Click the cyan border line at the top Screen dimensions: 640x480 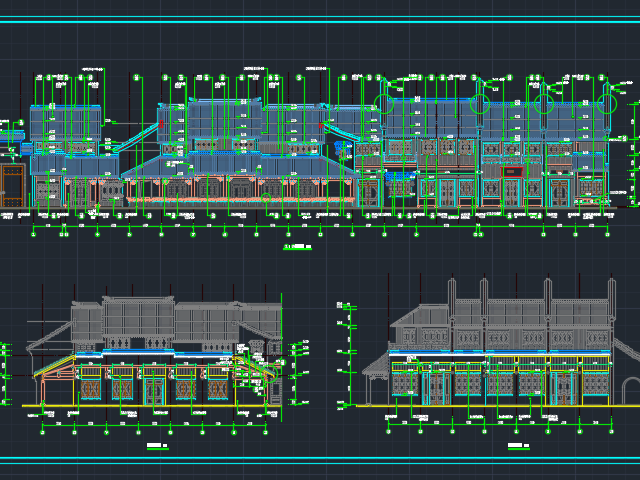(x=320, y=18)
